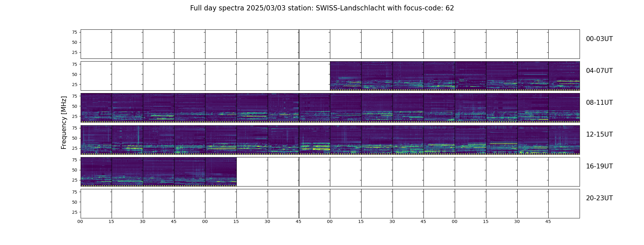This screenshot has height=245, width=644.
Task: Click the 12-15UT row label
Action: [x=599, y=134]
